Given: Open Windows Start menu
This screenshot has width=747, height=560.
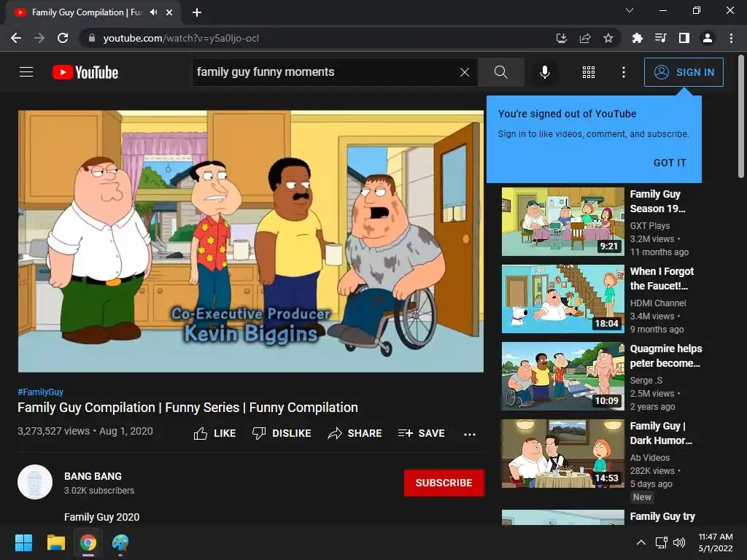Looking at the screenshot, I should tap(23, 542).
